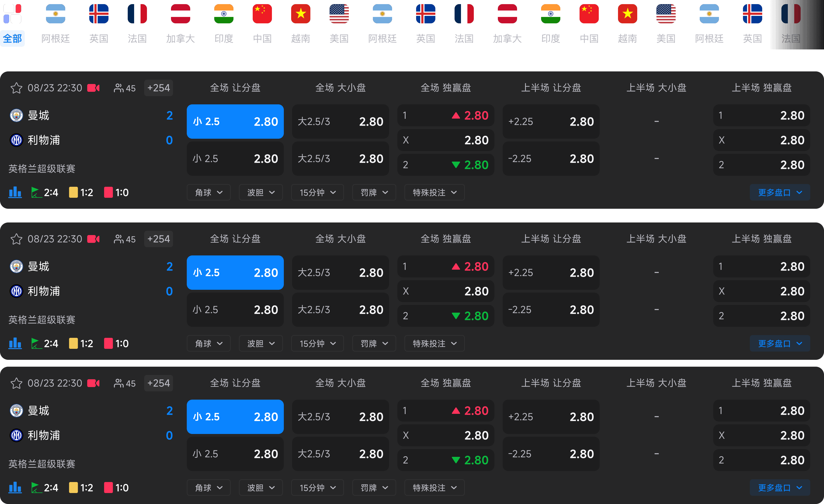Open statistics bar chart icon in first match
This screenshot has width=824, height=504.
[15, 192]
